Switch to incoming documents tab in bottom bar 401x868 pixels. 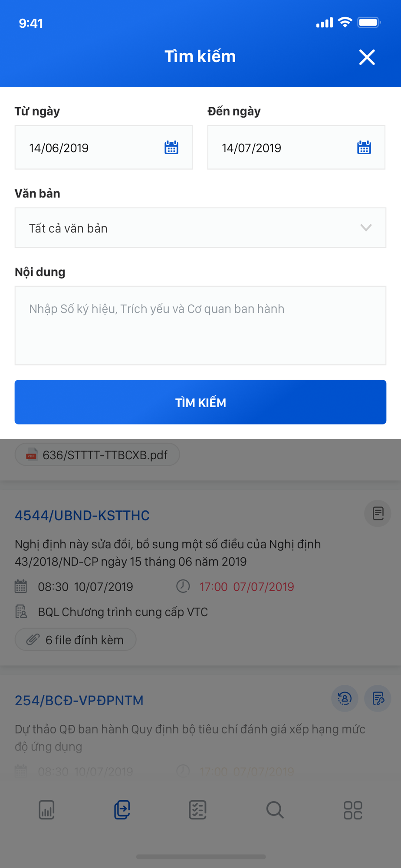pyautogui.click(x=122, y=810)
